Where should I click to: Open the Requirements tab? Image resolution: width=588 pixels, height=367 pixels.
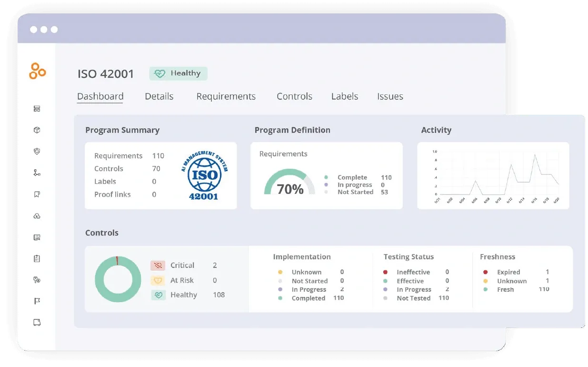pyautogui.click(x=226, y=97)
